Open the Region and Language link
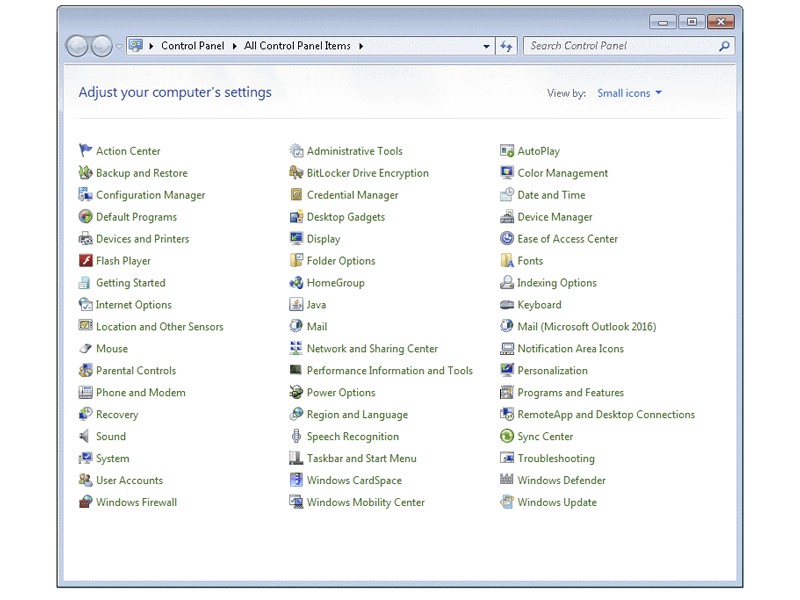The image size is (800, 600). point(357,414)
